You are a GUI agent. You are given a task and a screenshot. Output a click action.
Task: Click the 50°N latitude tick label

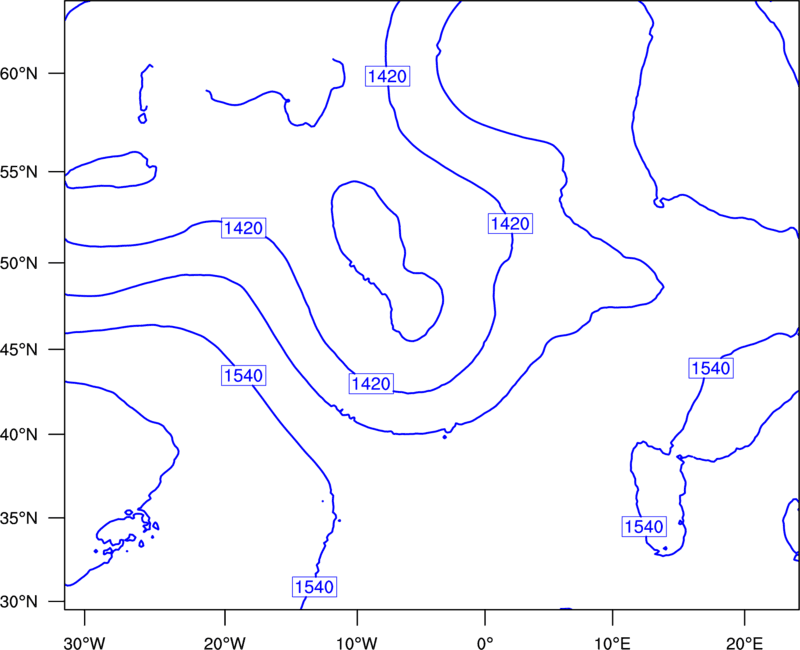point(19,263)
